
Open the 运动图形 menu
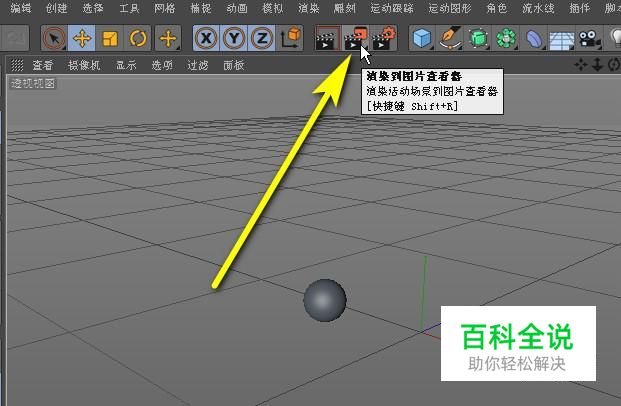450,8
